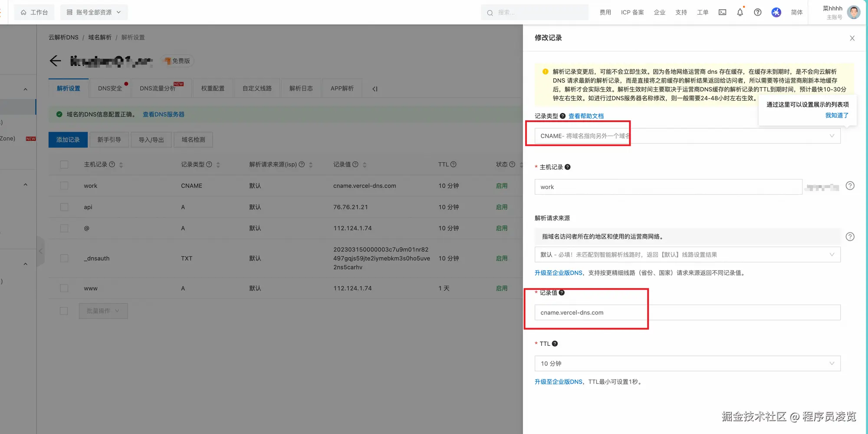The width and height of the screenshot is (868, 434).
Task: Click help icon beside 主机记录 column header
Action: pyautogui.click(x=112, y=164)
